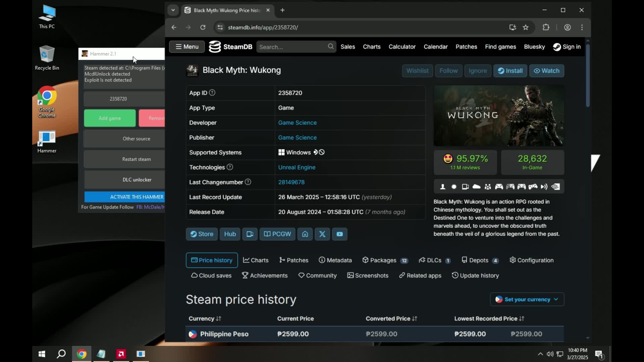This screenshot has width=644, height=362.
Task: Click the YouTube icon button
Action: [x=339, y=234]
